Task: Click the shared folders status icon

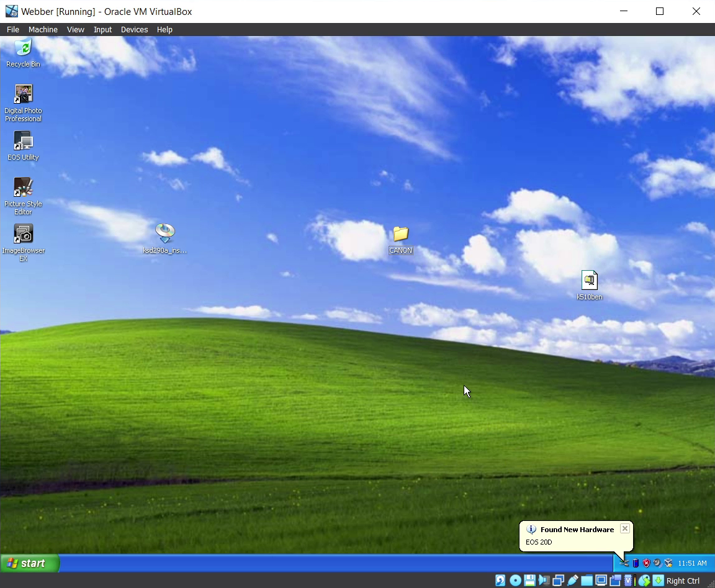Action: pyautogui.click(x=587, y=581)
